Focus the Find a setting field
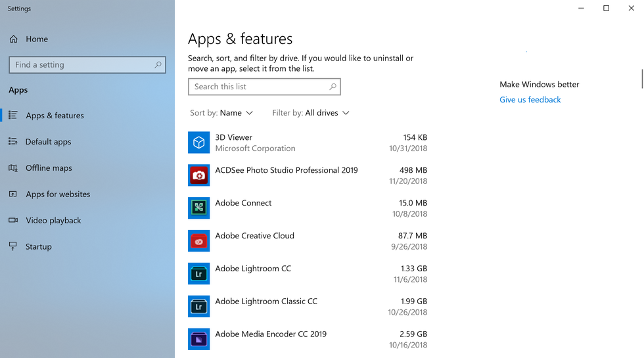This screenshot has width=644, height=358. point(87,65)
